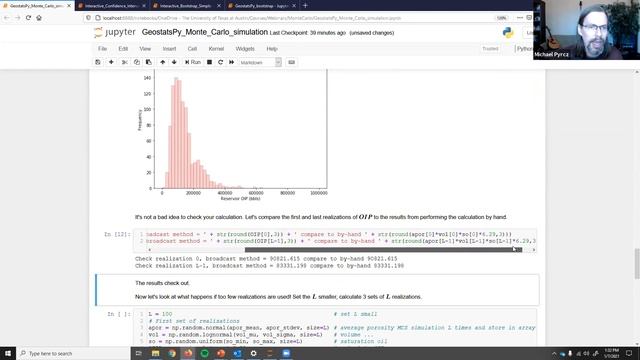Click the Trusted notebook indicator
The height and width of the screenshot is (360, 640).
point(490,49)
